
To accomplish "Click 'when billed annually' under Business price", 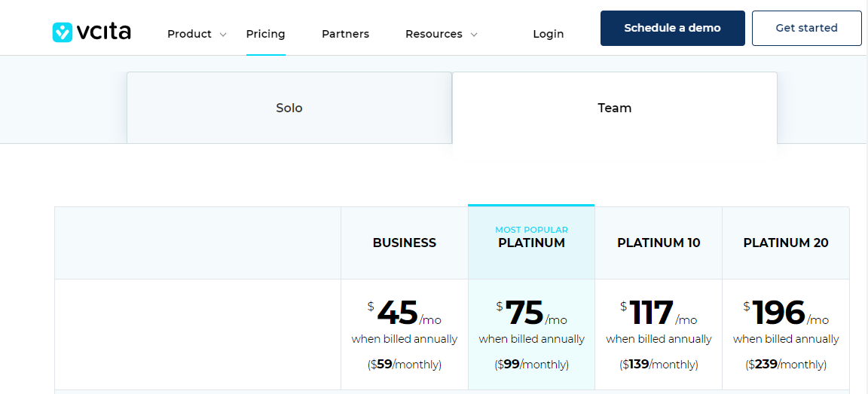I will (x=405, y=339).
